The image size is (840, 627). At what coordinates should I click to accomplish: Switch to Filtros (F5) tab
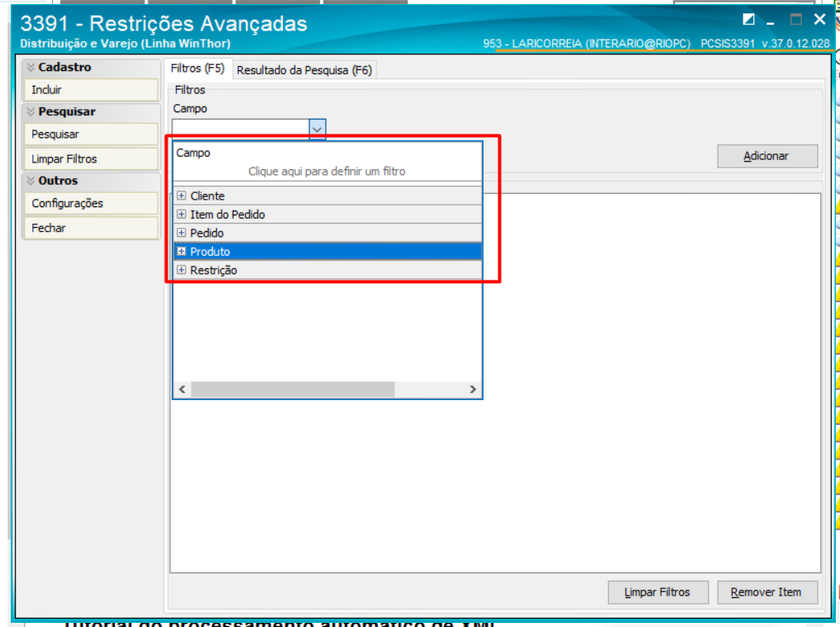click(x=197, y=68)
